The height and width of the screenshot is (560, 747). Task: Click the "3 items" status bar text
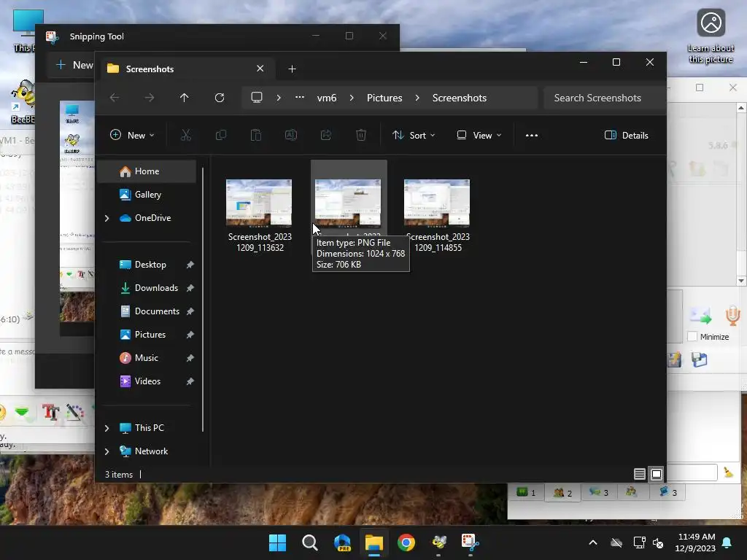pos(119,474)
